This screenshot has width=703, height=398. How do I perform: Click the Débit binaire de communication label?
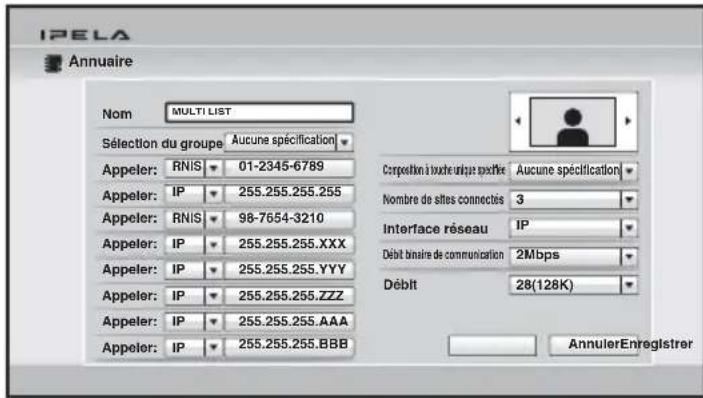(x=443, y=255)
